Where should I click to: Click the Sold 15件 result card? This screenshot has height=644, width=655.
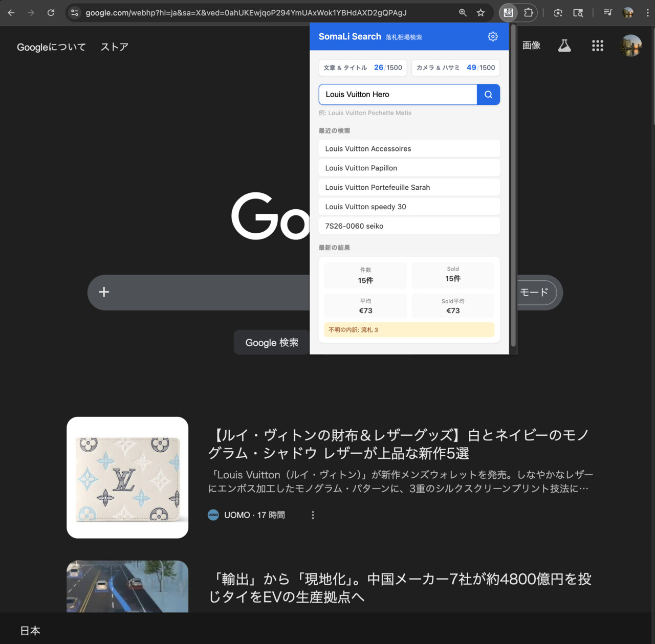point(453,276)
